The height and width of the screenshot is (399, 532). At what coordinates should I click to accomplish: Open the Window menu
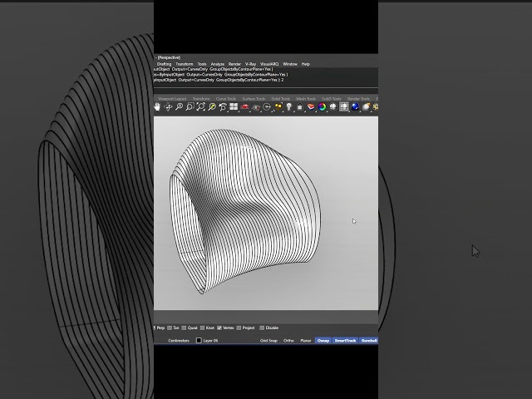coord(290,64)
